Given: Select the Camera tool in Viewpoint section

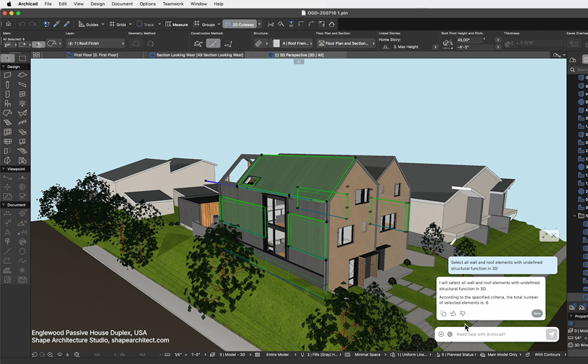Looking at the screenshot, I should pyautogui.click(x=22, y=196).
